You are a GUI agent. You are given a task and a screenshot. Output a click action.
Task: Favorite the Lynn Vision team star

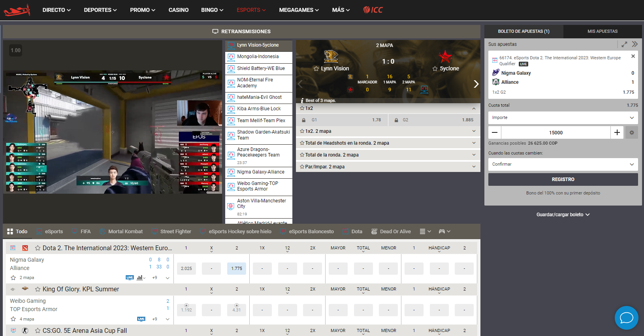pyautogui.click(x=316, y=69)
